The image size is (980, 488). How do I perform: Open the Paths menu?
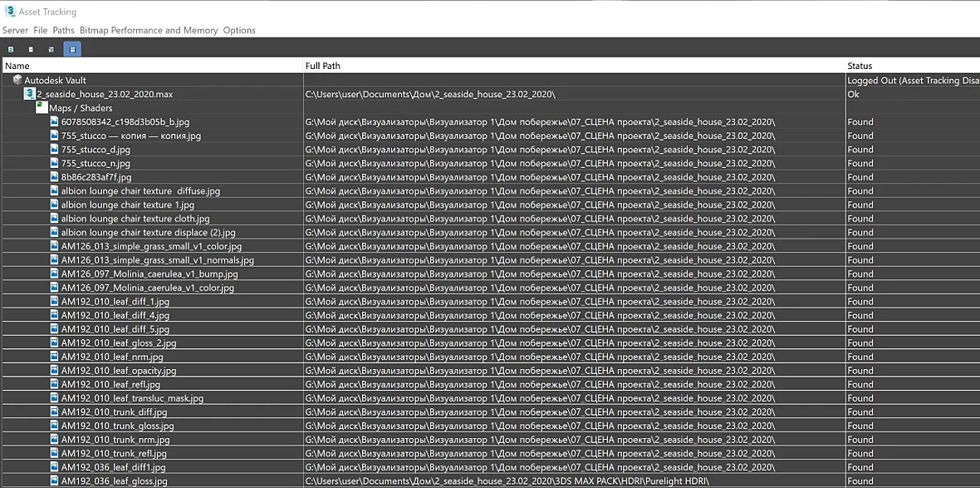64,30
